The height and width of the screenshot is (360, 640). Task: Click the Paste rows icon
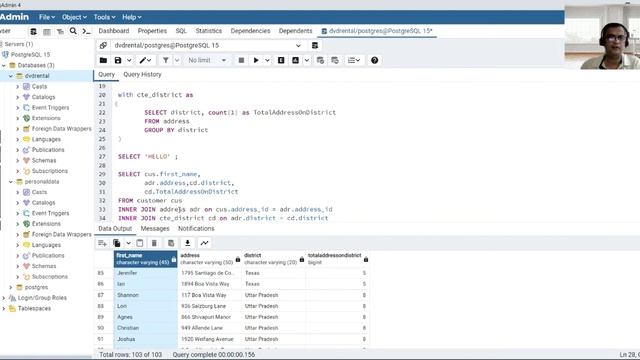coord(140,243)
